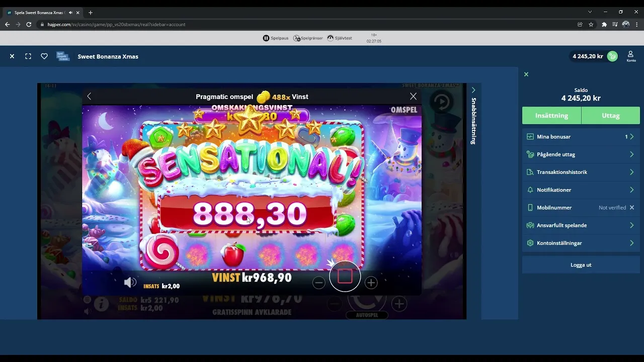Open the Chrome three-dot menu

637,24
